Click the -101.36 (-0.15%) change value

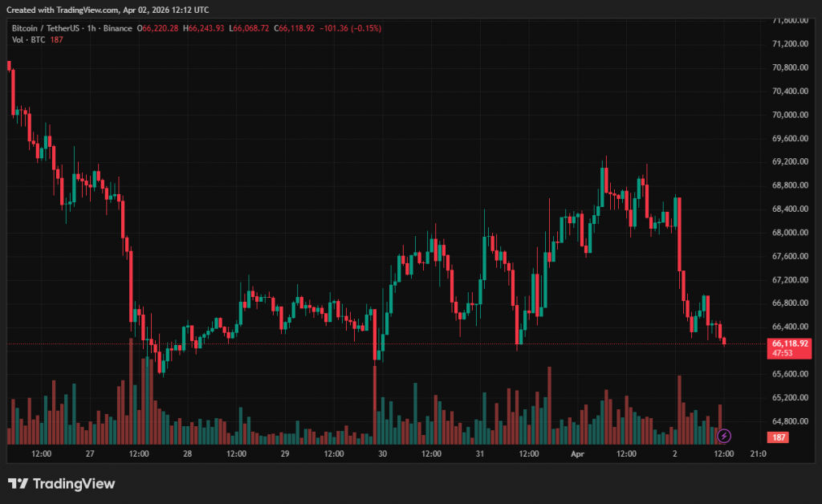(x=352, y=28)
